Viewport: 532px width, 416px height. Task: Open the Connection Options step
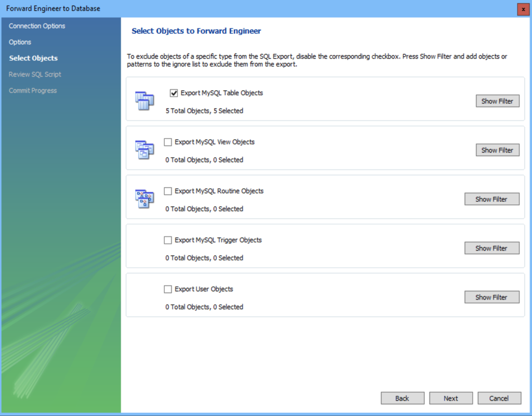(37, 26)
